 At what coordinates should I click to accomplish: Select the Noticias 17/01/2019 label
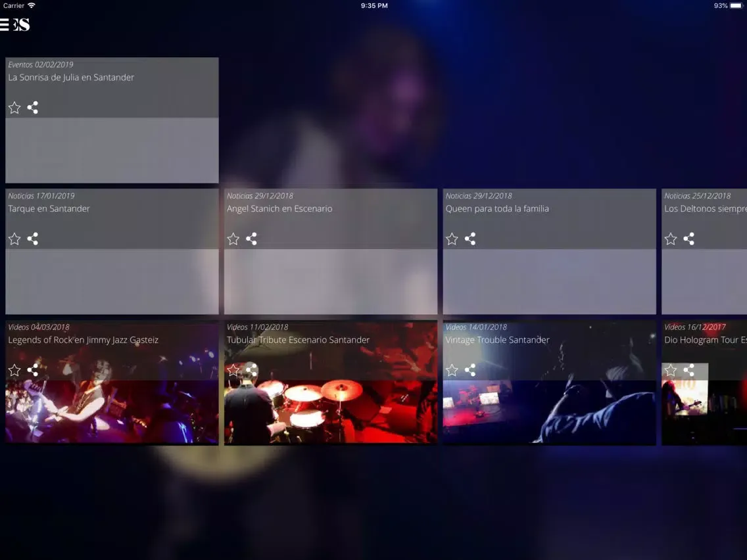(41, 196)
